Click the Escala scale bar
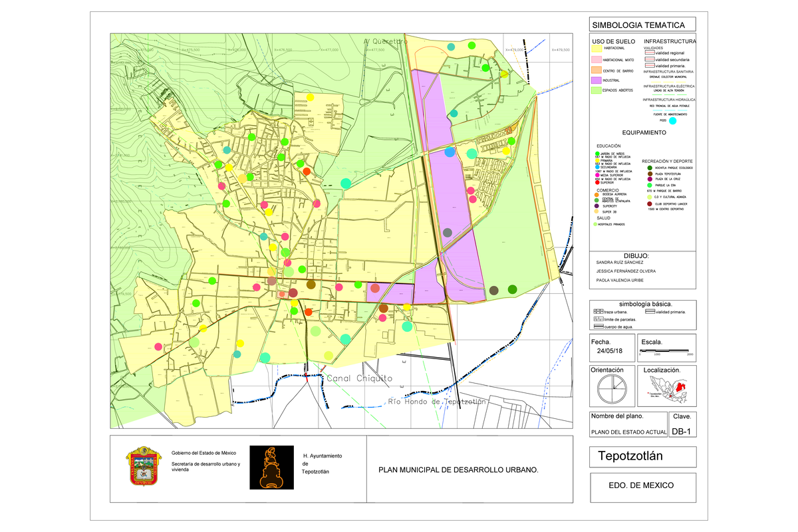 click(x=666, y=350)
